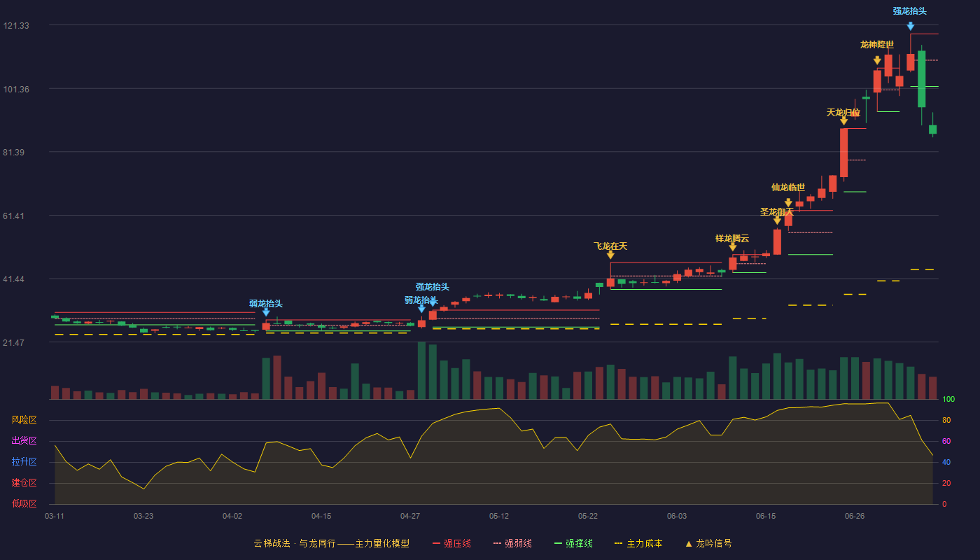Click the 121.33 price axis label
The image size is (980, 560).
pos(16,26)
